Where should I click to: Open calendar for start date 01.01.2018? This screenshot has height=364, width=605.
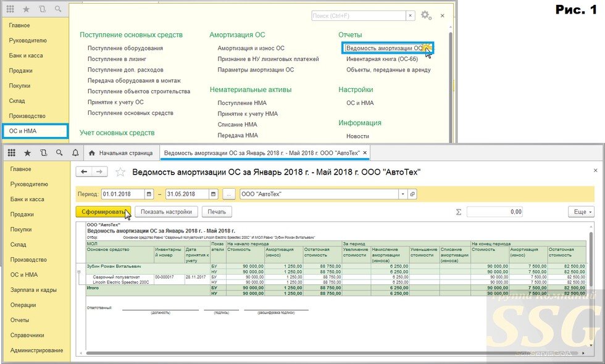pyautogui.click(x=149, y=194)
